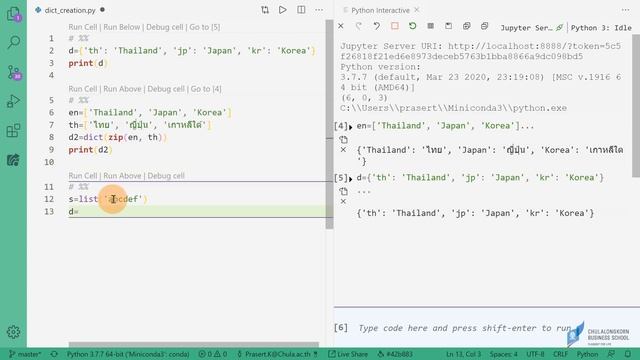
Task: Click the editor vertical scrollbar
Action: click(329, 124)
